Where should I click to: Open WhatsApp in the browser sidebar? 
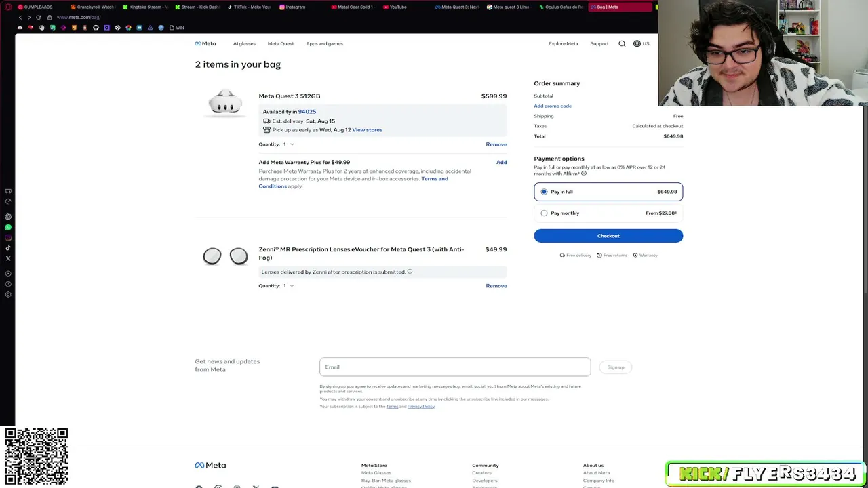click(8, 227)
